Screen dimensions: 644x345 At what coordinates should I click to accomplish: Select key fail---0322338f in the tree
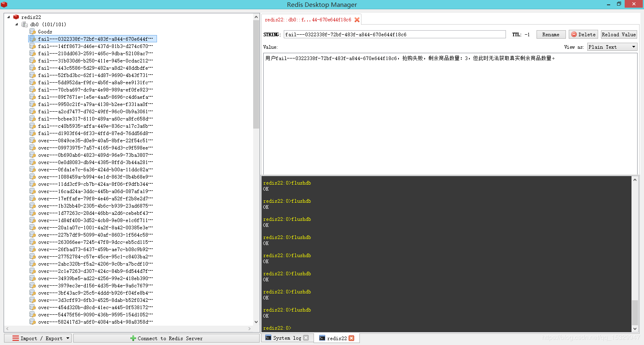(x=95, y=39)
